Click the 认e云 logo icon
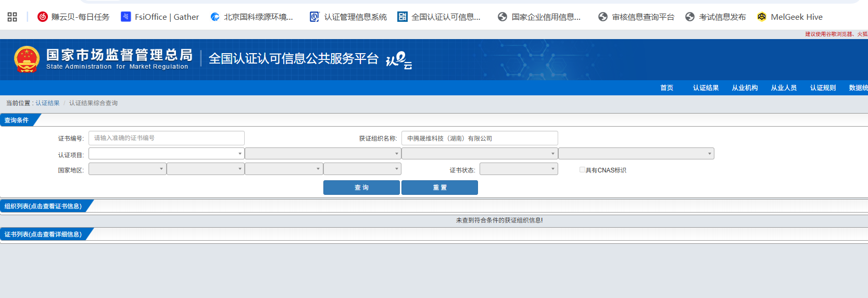The image size is (868, 298). (399, 60)
